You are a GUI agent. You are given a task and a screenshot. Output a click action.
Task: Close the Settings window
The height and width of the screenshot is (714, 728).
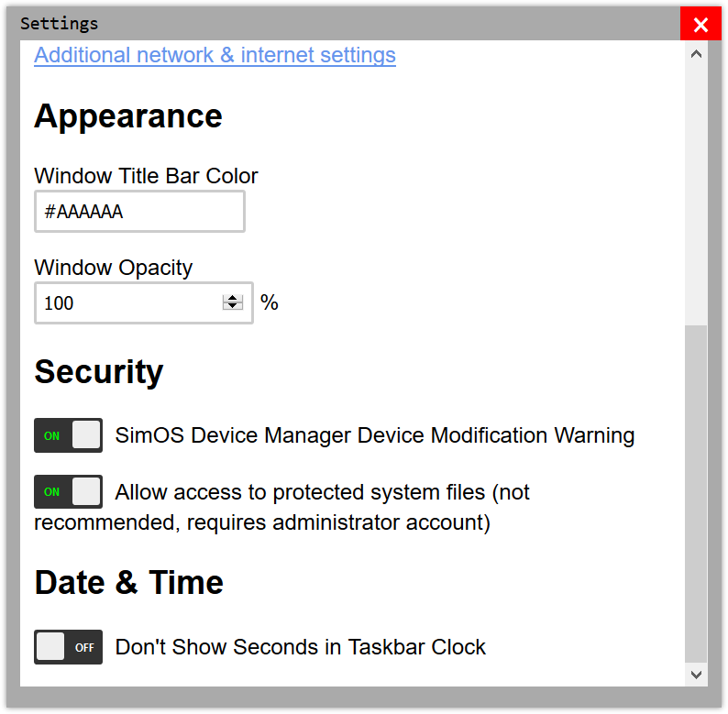(700, 25)
